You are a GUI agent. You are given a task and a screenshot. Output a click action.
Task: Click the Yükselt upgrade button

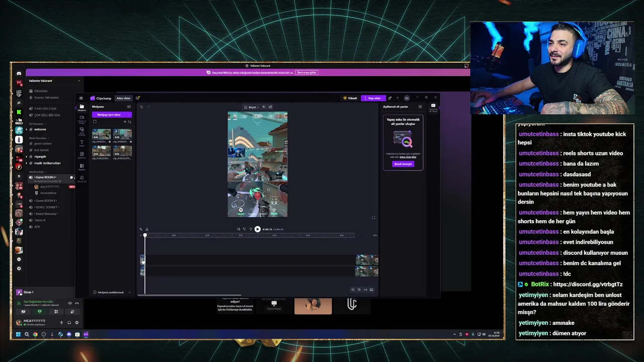click(350, 98)
